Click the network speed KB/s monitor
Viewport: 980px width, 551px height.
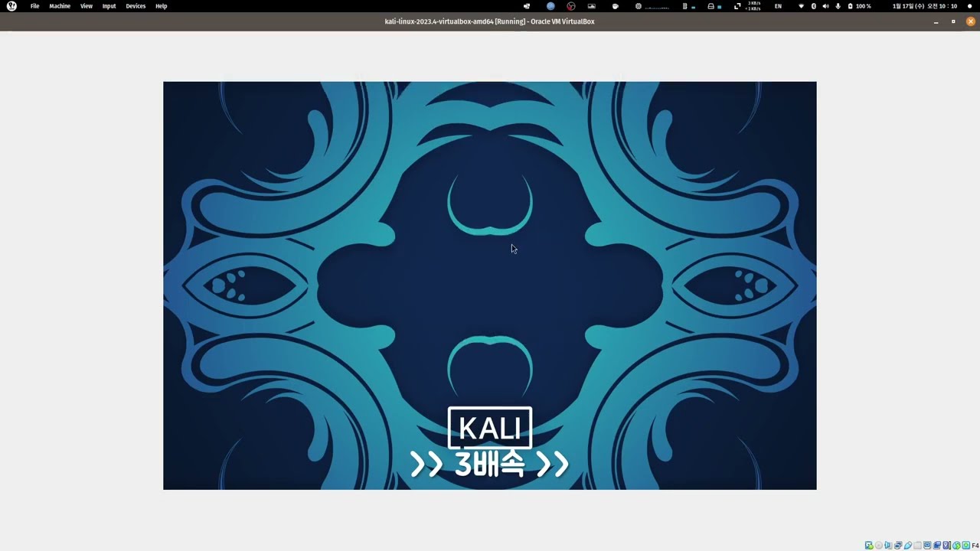pos(747,6)
